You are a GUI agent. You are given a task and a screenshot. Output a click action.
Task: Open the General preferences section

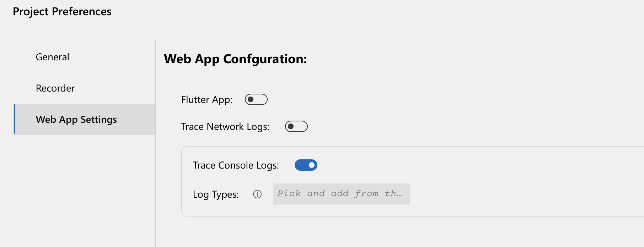click(x=52, y=57)
